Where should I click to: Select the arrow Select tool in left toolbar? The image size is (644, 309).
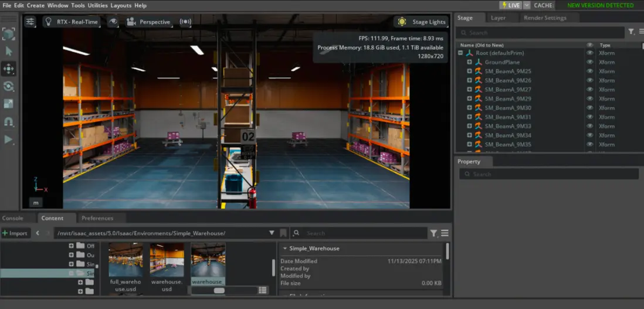pyautogui.click(x=9, y=51)
